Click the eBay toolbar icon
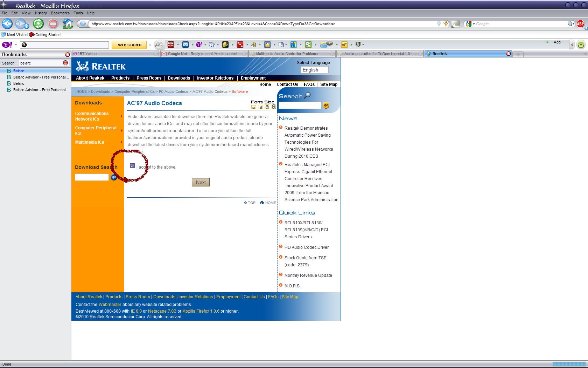 coord(344,45)
